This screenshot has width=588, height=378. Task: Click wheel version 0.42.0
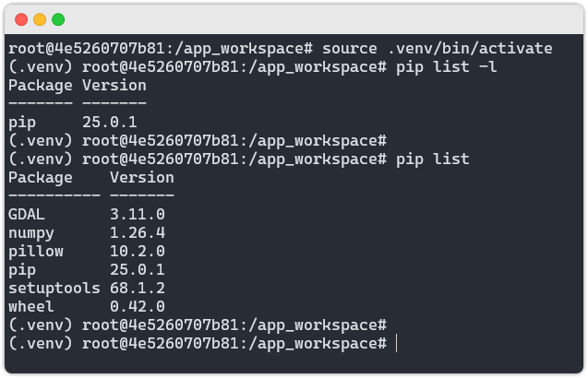tap(138, 306)
